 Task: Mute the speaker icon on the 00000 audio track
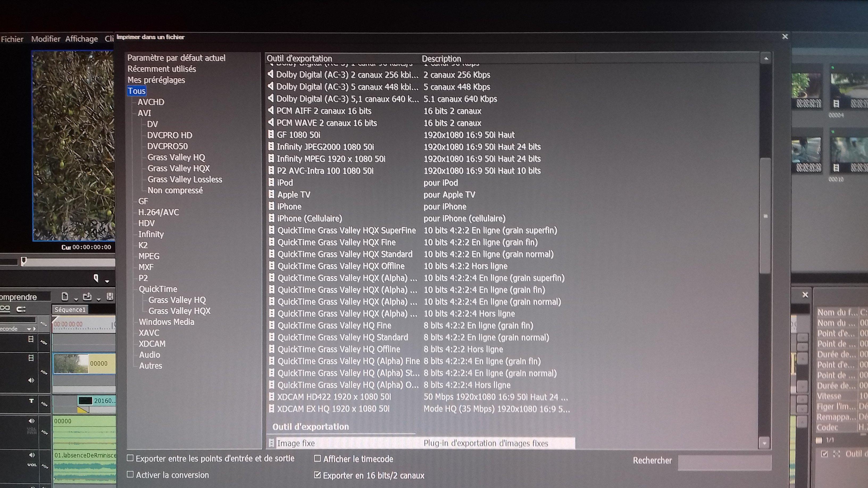[31, 421]
